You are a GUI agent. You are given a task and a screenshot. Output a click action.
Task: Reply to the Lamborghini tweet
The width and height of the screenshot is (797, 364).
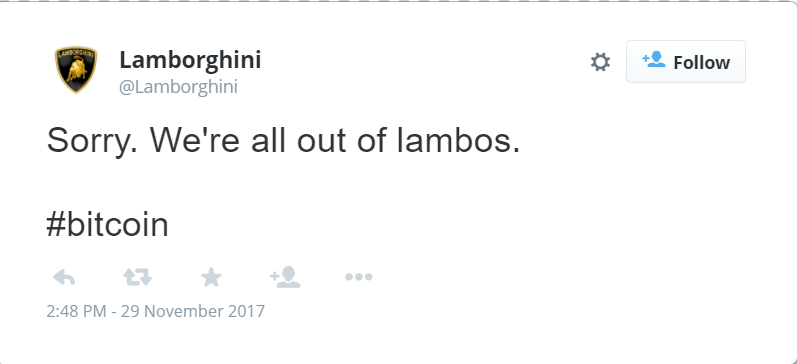(64, 278)
